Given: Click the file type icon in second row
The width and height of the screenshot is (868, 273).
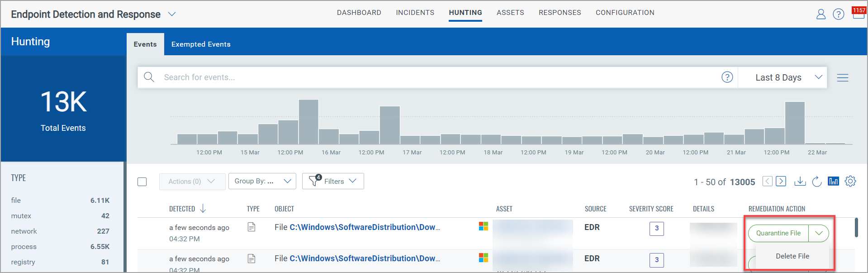Looking at the screenshot, I should 251,259.
